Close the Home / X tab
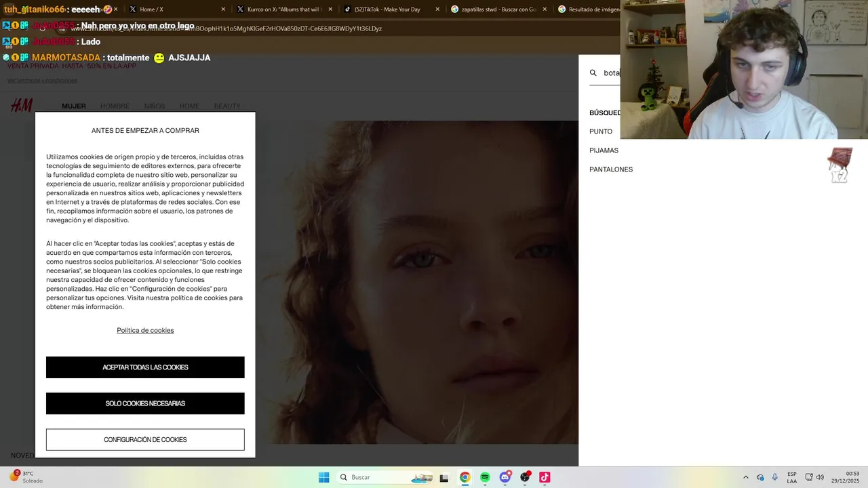Screen dimensions: 868x488 223,9
